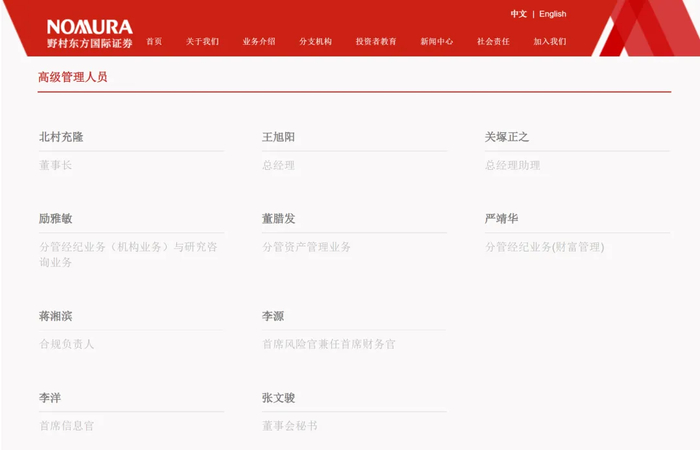Click the title 董事会秘书
This screenshot has height=450, width=700.
click(x=290, y=426)
